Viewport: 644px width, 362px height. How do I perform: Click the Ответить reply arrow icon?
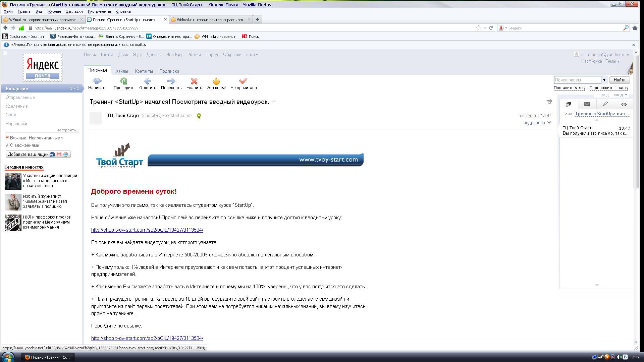coord(148,81)
